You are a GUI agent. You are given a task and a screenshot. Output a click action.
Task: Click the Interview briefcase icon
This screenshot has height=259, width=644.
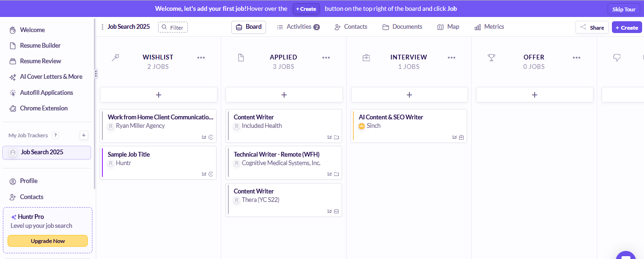[x=366, y=58]
